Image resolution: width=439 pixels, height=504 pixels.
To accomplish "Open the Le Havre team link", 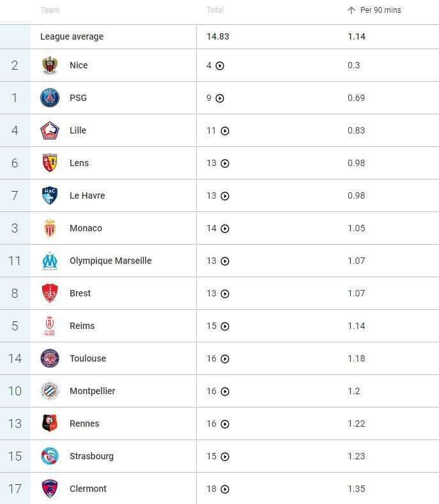I will [87, 195].
